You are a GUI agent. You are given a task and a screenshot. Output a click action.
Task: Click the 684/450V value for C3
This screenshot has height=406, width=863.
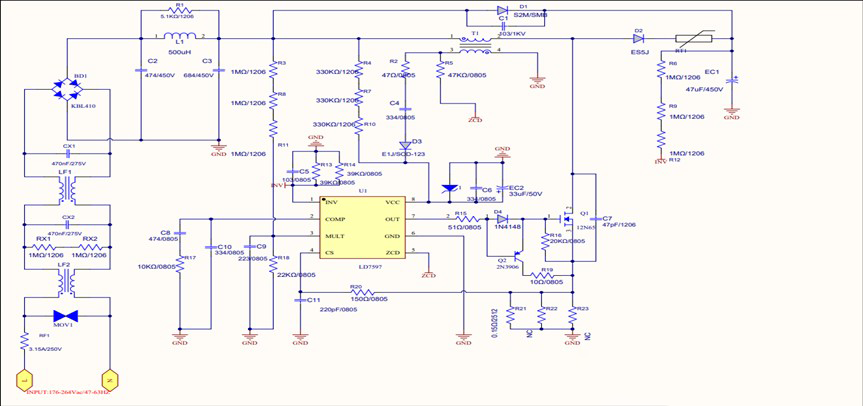click(x=198, y=75)
